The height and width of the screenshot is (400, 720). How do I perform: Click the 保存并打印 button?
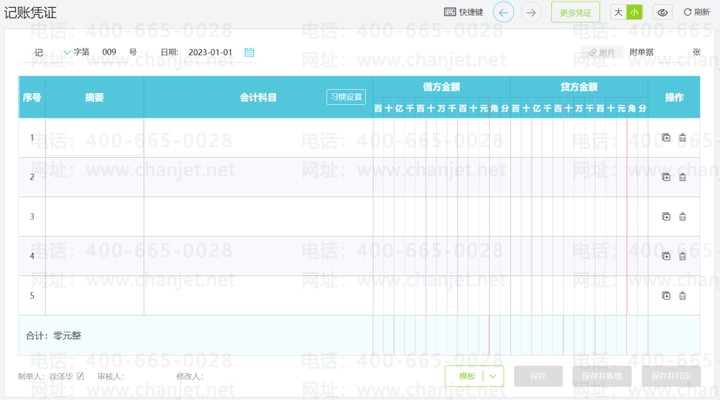671,376
